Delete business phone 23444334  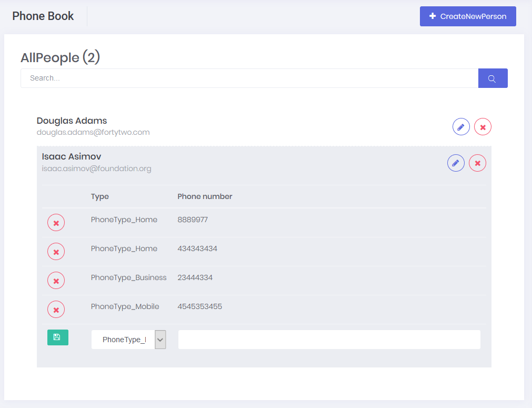click(x=56, y=281)
